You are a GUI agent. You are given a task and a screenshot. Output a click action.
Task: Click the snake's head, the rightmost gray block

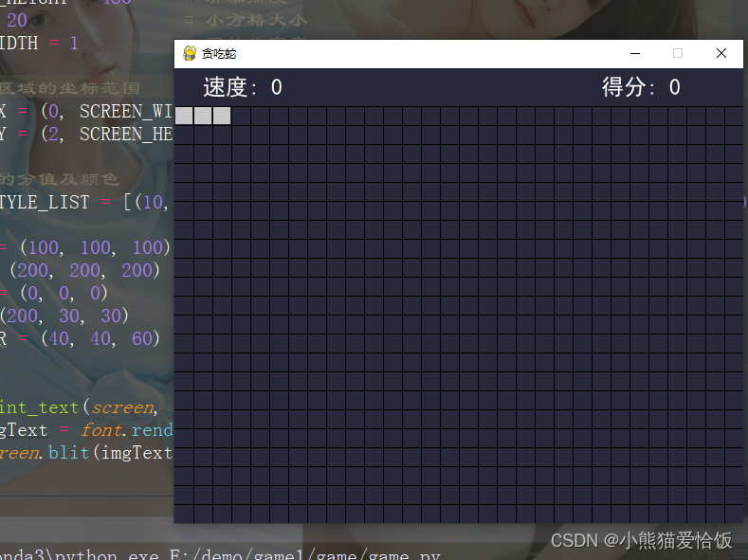(222, 116)
